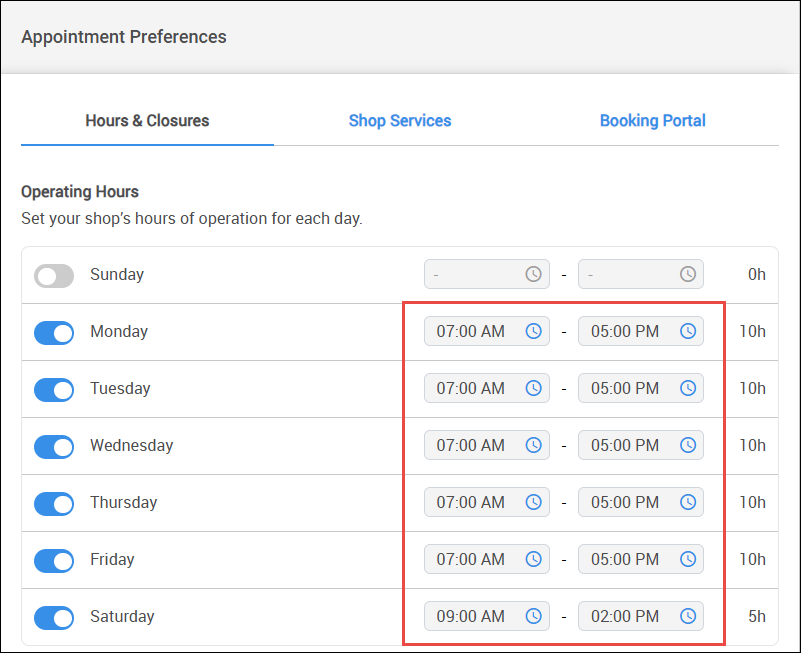801x653 pixels.
Task: Turn off the Tuesday toggle
Action: 54,390
